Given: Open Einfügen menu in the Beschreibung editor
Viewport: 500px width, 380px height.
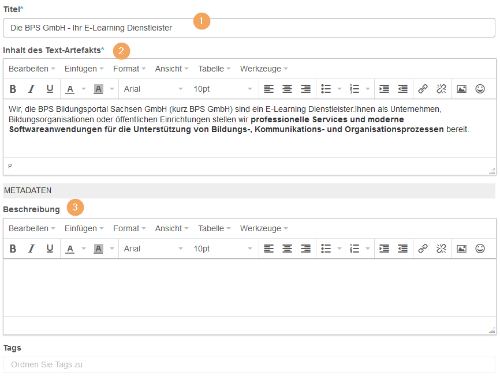Looking at the screenshot, I should tap(84, 228).
